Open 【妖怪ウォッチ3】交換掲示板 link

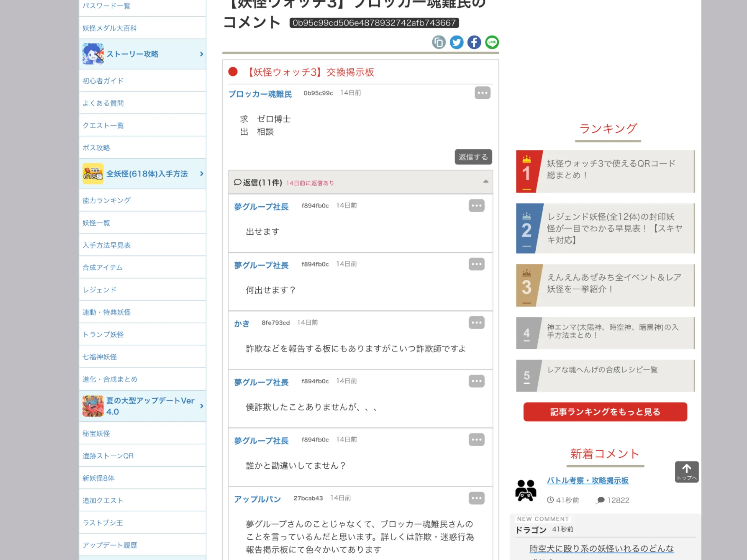point(310,72)
